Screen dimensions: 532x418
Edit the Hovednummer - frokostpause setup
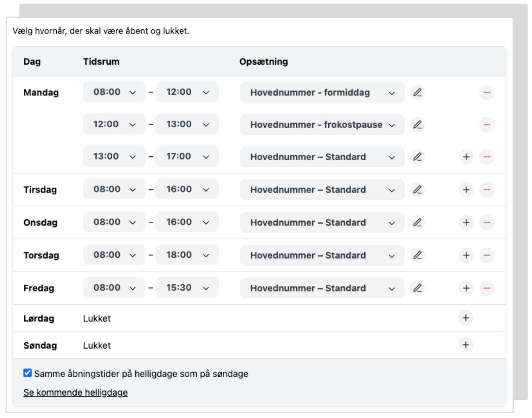[x=417, y=124]
